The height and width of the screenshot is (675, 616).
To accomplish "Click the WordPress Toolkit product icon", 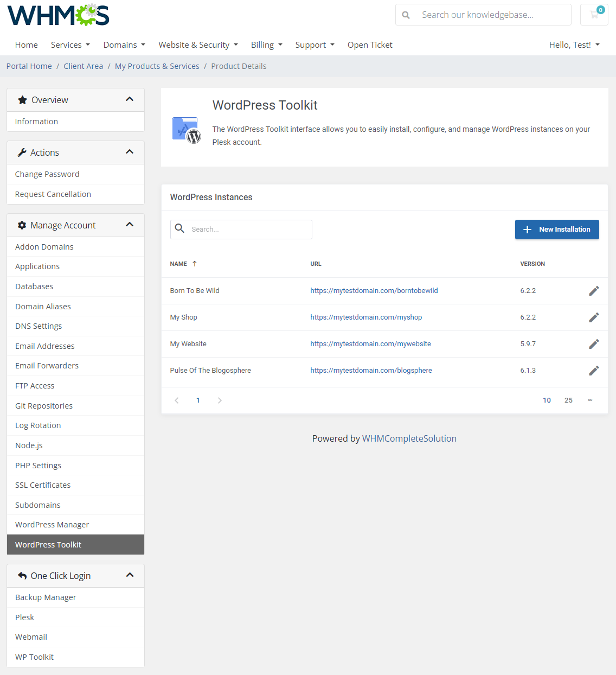I will pyautogui.click(x=185, y=130).
